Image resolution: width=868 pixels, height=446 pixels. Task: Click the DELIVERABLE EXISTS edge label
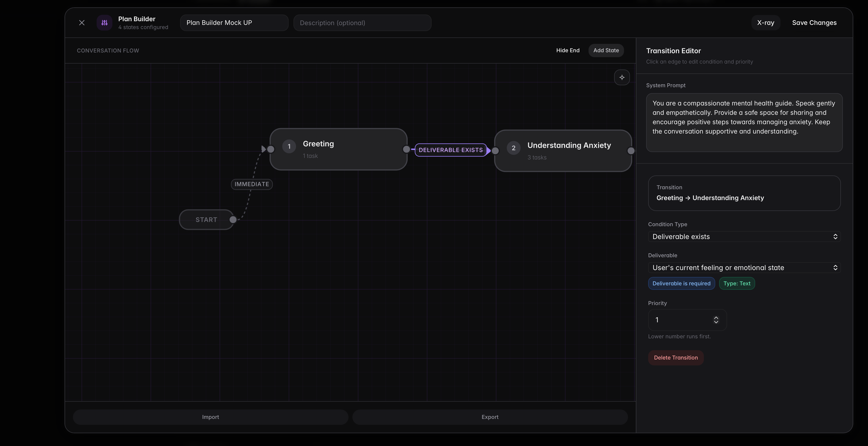(x=451, y=150)
